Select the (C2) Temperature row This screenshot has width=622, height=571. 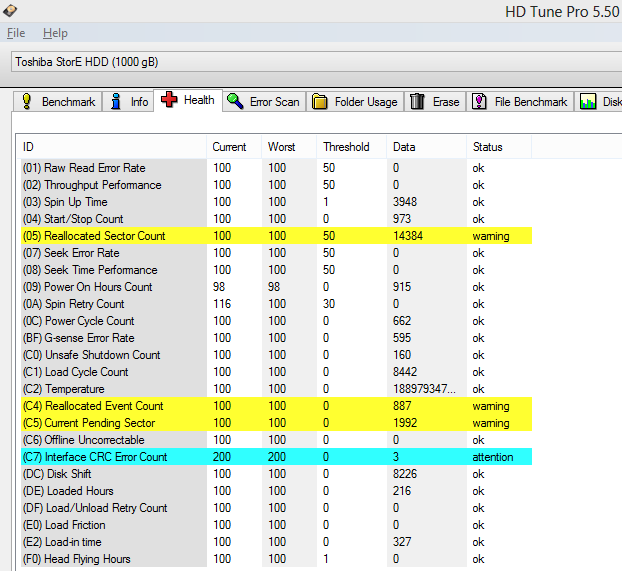(276, 389)
